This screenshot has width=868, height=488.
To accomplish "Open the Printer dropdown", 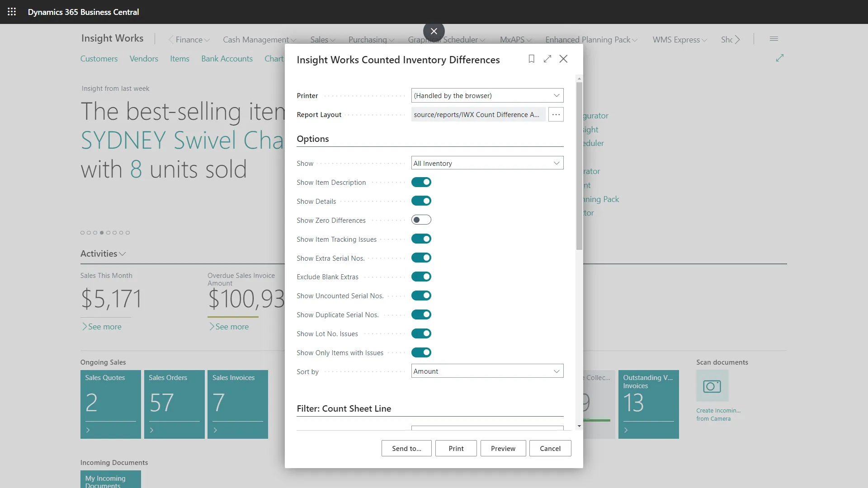I will (487, 95).
